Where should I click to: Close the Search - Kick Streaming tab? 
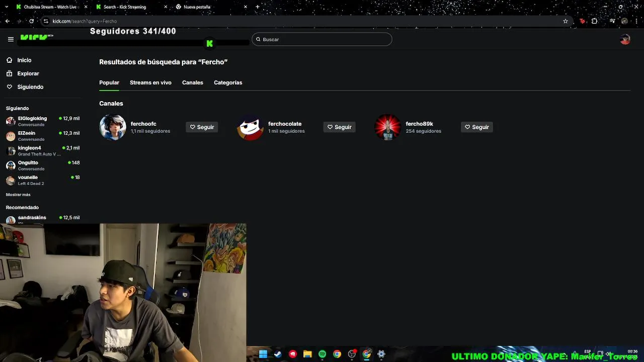(166, 7)
